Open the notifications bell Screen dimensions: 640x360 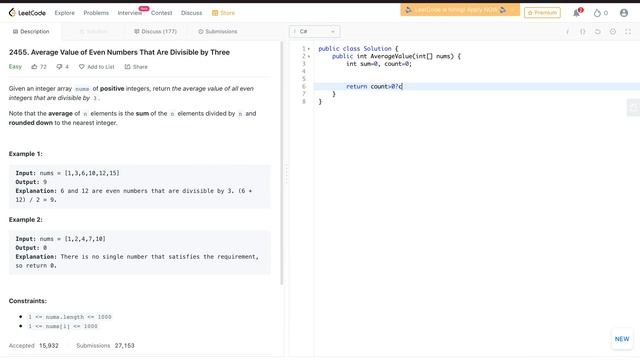tap(576, 13)
